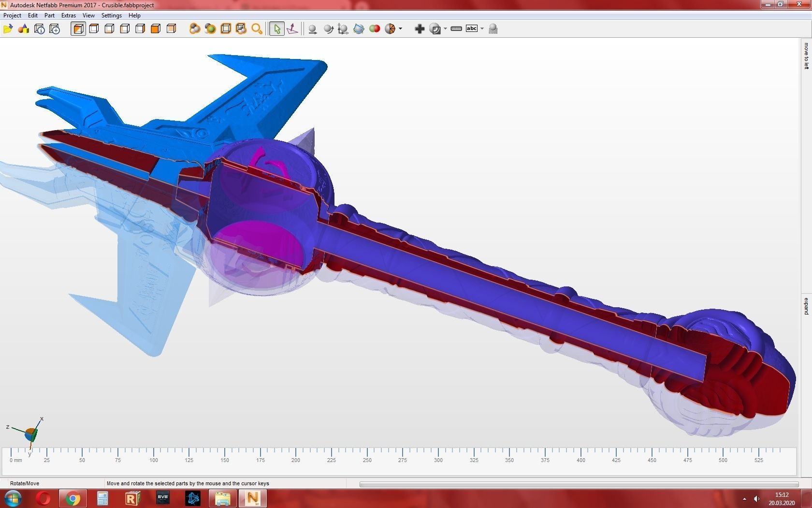Click zoom to all parts icon
The height and width of the screenshot is (508, 812).
coord(195,29)
